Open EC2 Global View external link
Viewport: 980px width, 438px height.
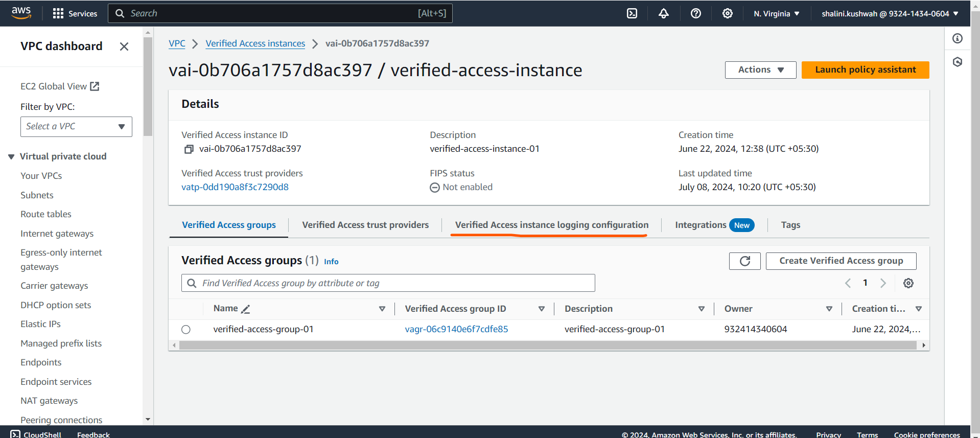60,86
